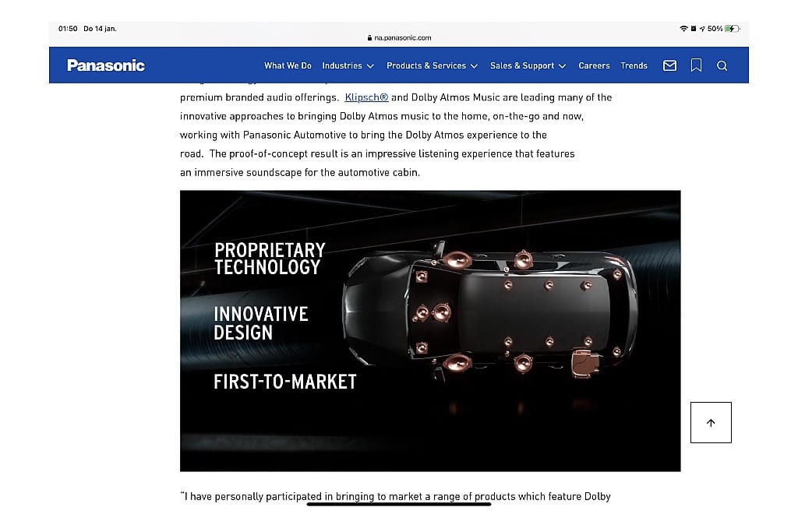Click the scroll-to-top arrow button

(x=711, y=423)
